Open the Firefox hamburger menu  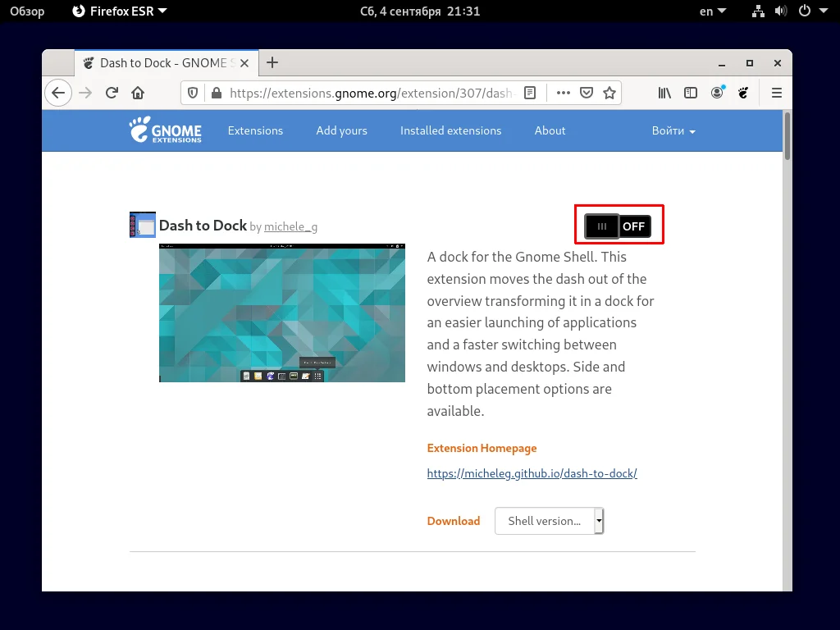(x=776, y=93)
